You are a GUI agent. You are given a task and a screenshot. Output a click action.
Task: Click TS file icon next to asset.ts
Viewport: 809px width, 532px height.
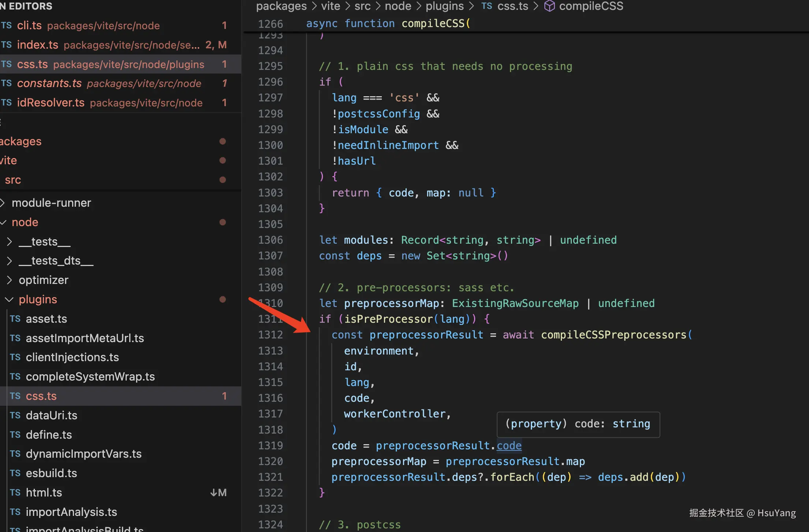[x=15, y=319]
